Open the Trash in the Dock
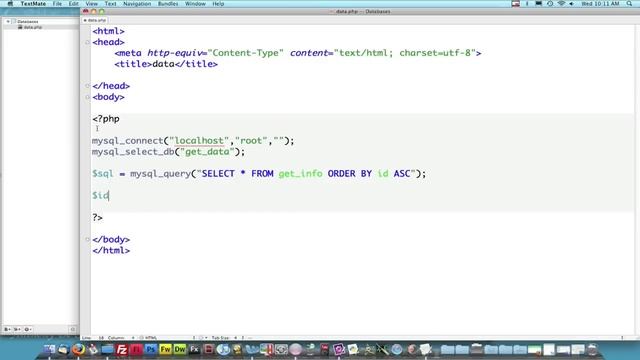This screenshot has height=360, width=640. pos(592,350)
